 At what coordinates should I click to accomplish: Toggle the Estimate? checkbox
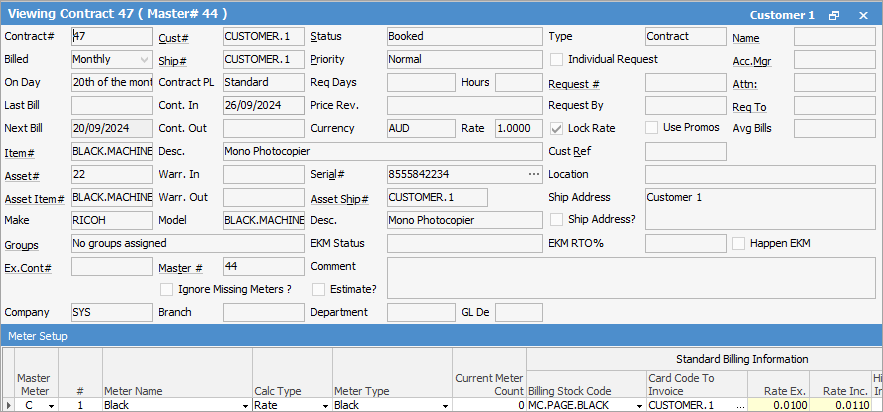pyautogui.click(x=319, y=289)
